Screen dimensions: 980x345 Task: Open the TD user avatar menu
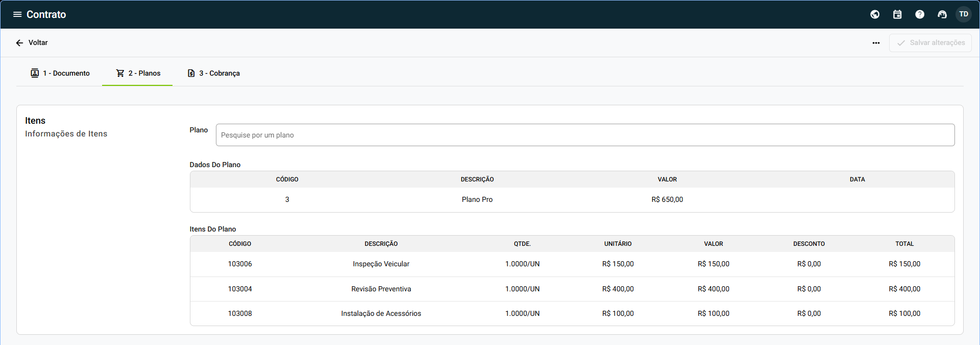964,14
